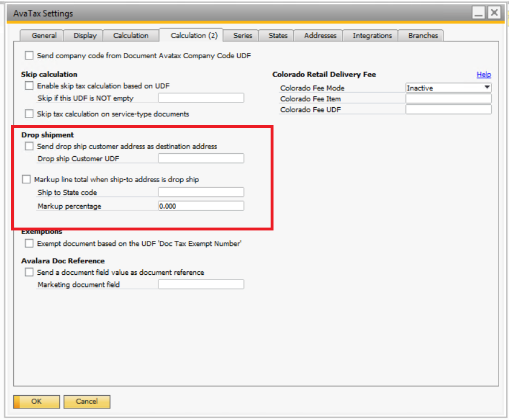509x420 pixels.
Task: Click the Calculation (2) tab
Action: [192, 35]
